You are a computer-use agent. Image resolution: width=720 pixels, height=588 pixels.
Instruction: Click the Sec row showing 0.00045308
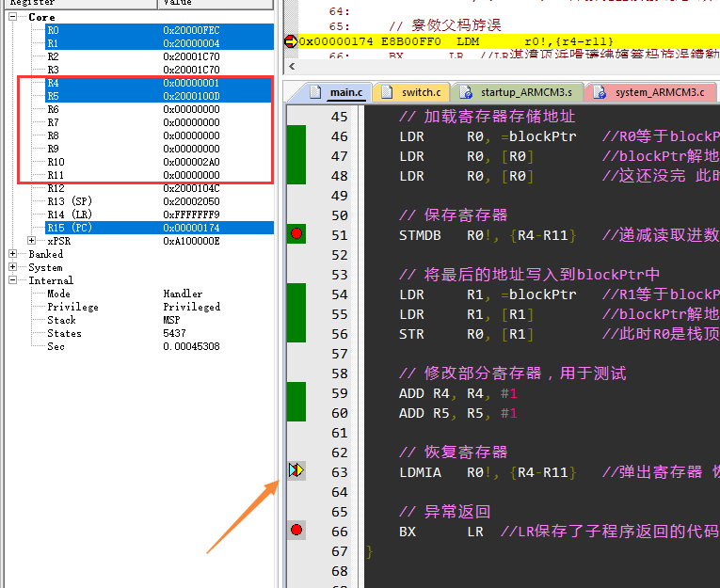tap(159, 346)
